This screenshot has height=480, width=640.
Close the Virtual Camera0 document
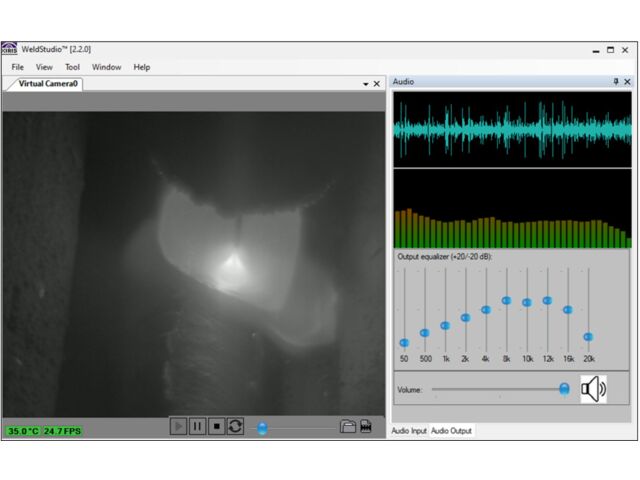tap(377, 85)
